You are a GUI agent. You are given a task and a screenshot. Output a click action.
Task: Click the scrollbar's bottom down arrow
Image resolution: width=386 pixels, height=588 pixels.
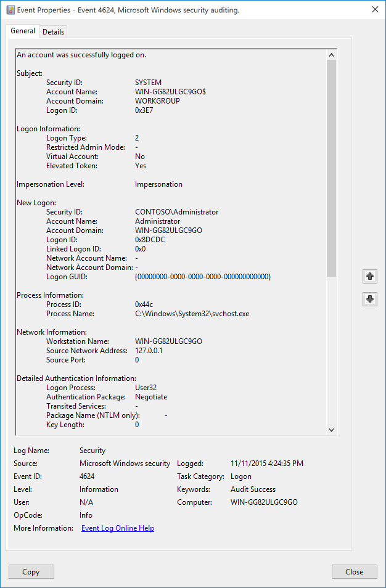click(x=331, y=430)
